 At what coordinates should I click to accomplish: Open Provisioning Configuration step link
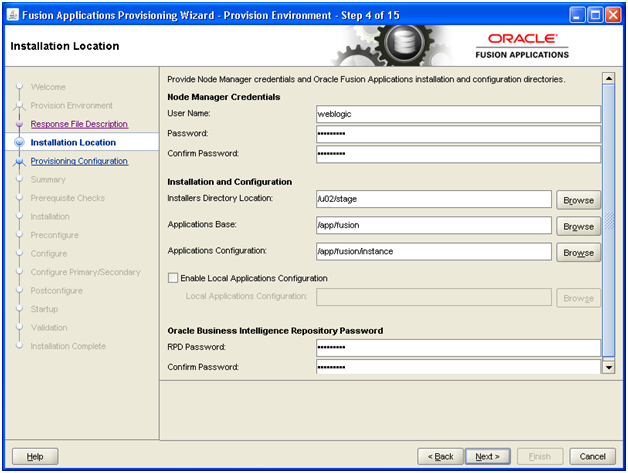click(x=79, y=161)
